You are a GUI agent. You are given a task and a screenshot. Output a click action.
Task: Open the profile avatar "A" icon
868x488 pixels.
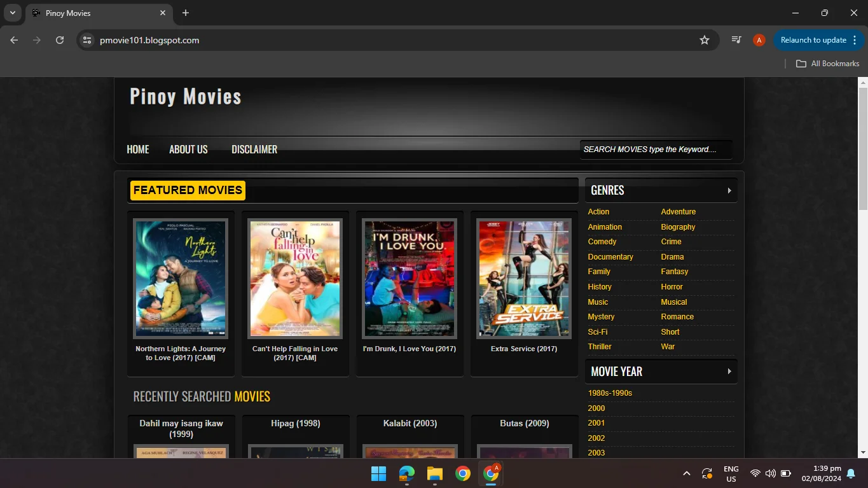pos(759,40)
